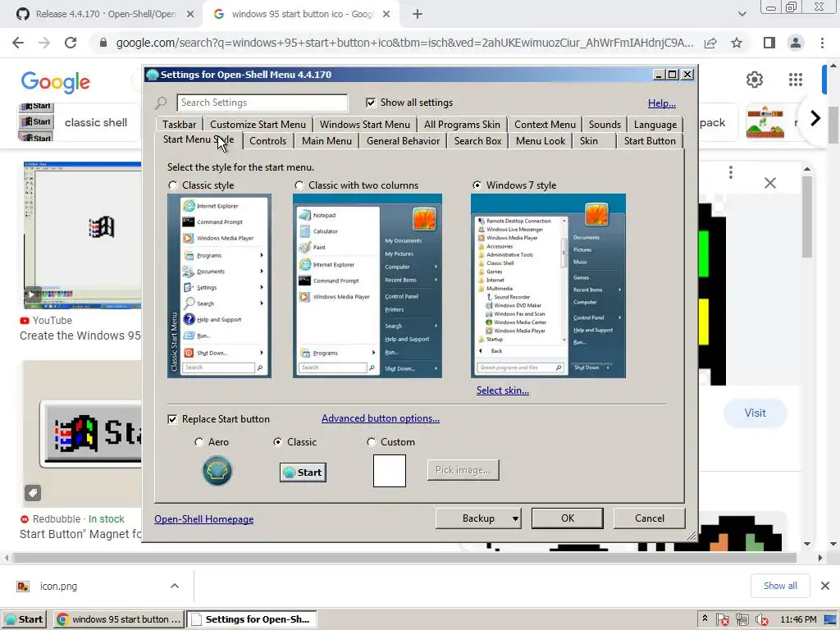
Task: Open Advanced button options link
Action: pos(381,418)
